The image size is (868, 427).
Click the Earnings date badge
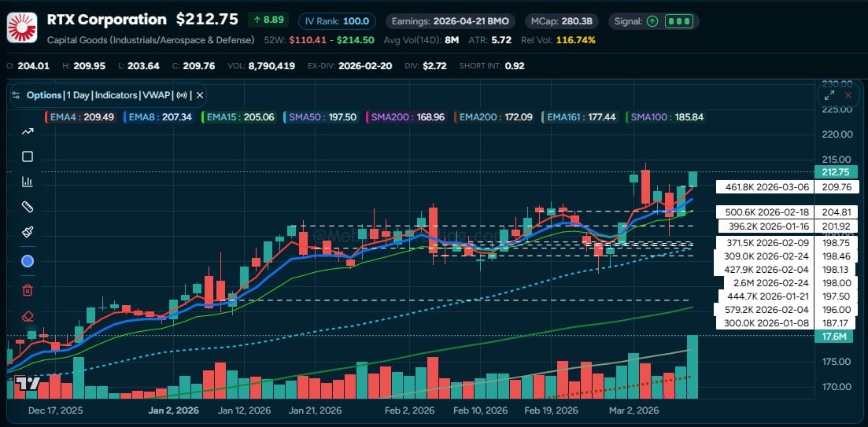coord(441,20)
